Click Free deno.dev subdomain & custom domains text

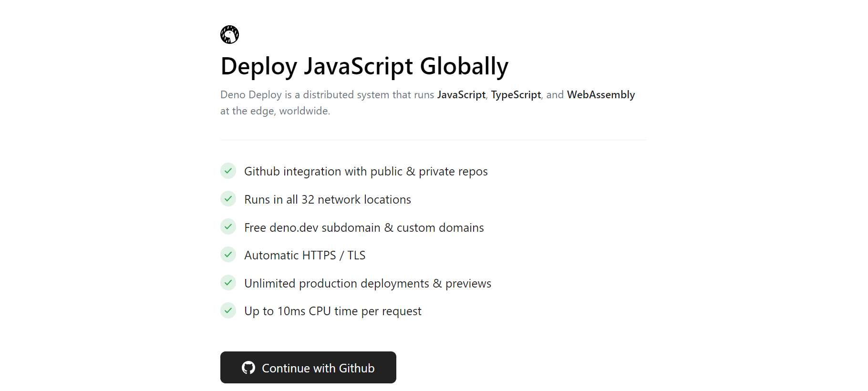pyautogui.click(x=364, y=228)
